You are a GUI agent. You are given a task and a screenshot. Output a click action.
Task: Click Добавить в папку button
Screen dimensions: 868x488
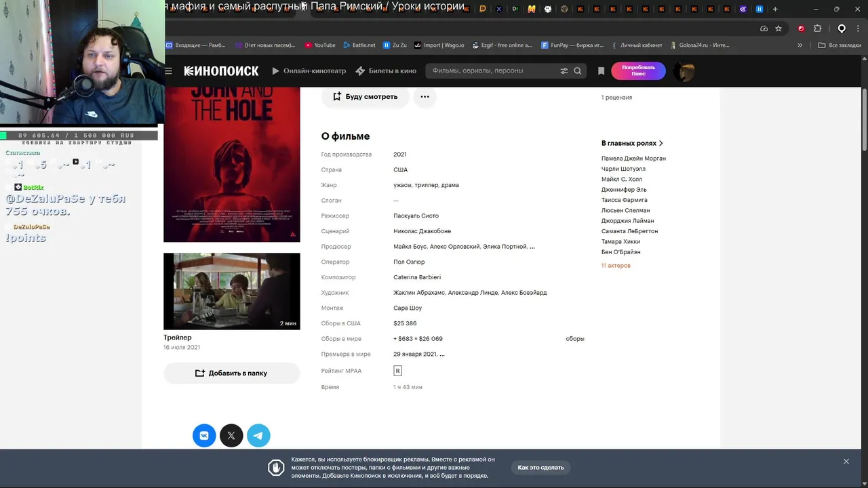pos(231,373)
